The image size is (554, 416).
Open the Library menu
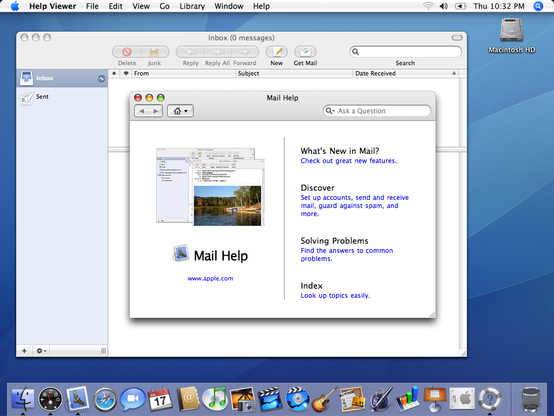coord(192,6)
